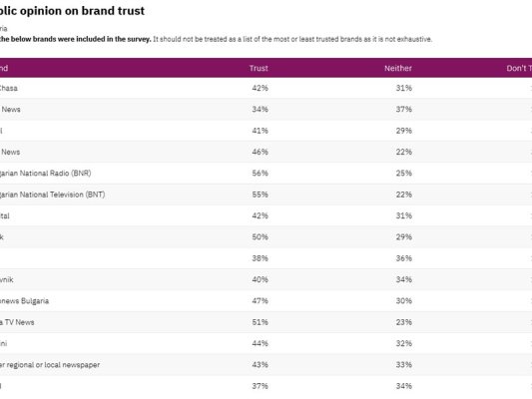The height and width of the screenshot is (399, 532).
Task: Click the Chasa brand row label
Action: 9,88
